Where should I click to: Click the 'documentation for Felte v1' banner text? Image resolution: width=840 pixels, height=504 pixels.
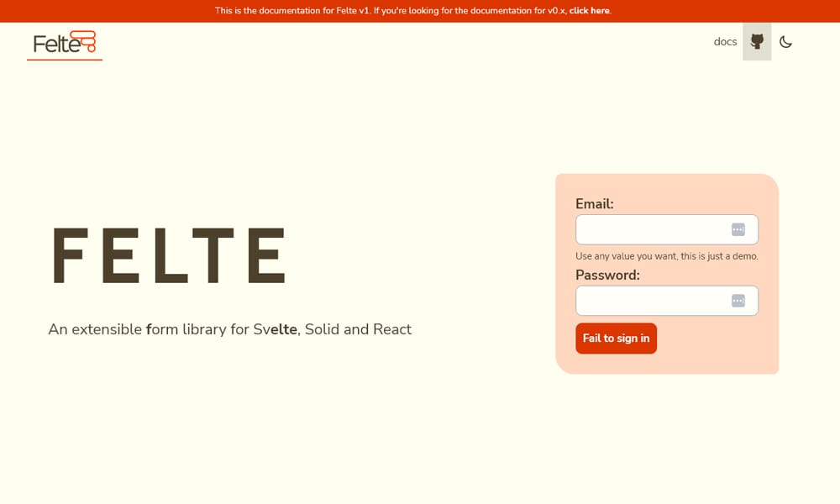(412, 11)
